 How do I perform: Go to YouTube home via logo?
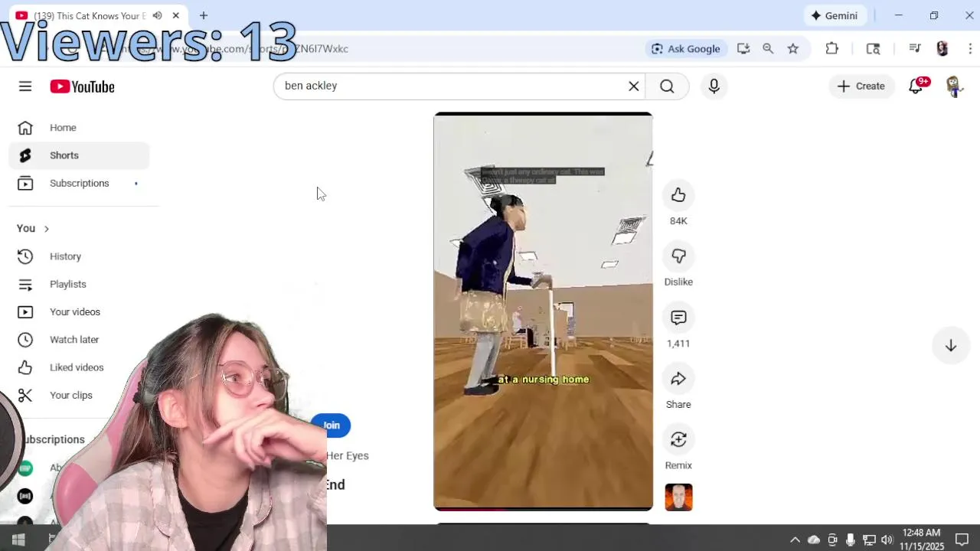point(82,86)
